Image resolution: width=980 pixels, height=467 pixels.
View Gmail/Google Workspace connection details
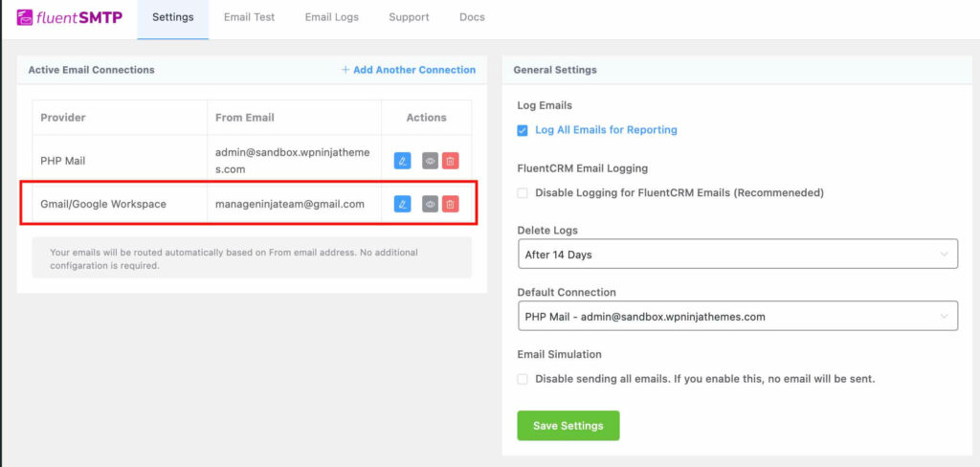coord(430,204)
